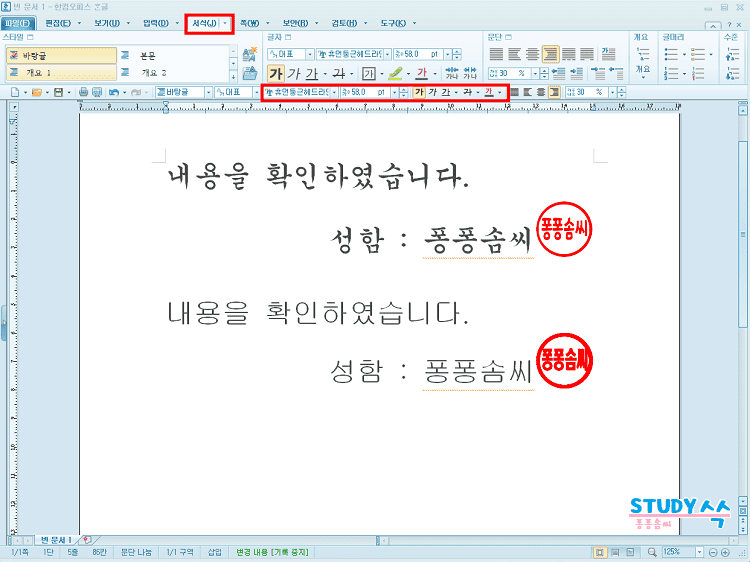Click the print preview icon in the toolbar
Viewport: 750px width, 562px height.
tap(97, 92)
